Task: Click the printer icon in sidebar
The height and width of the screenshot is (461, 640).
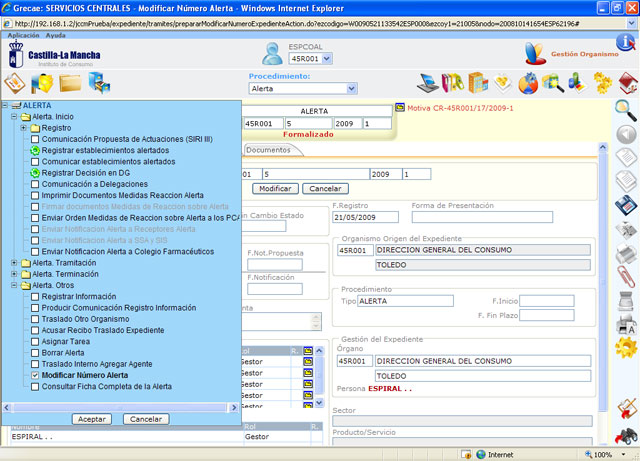Action: 626,254
